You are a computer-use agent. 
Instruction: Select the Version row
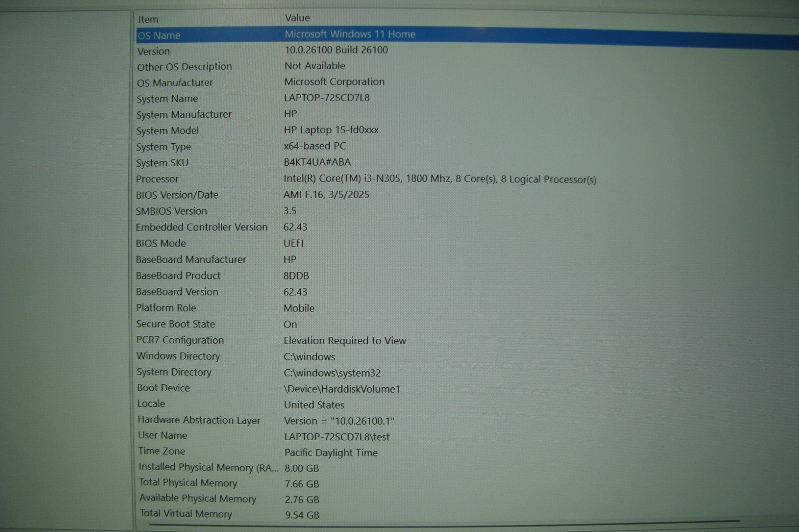point(153,51)
